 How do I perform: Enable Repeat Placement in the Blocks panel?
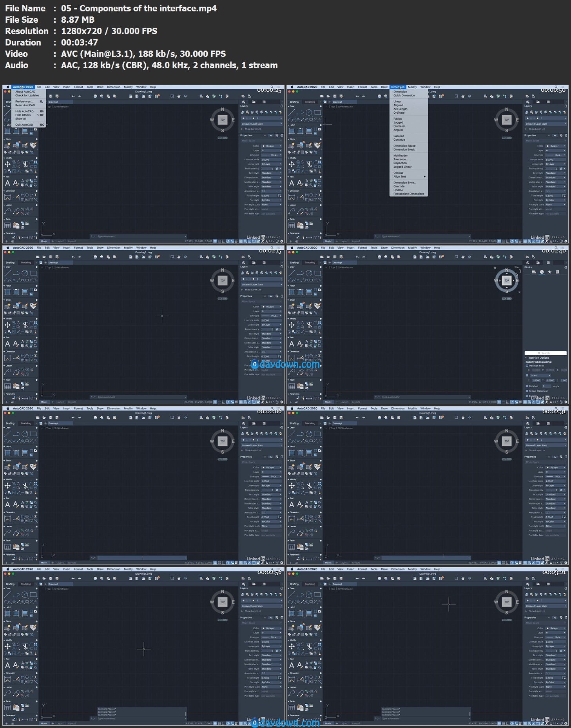tap(527, 391)
